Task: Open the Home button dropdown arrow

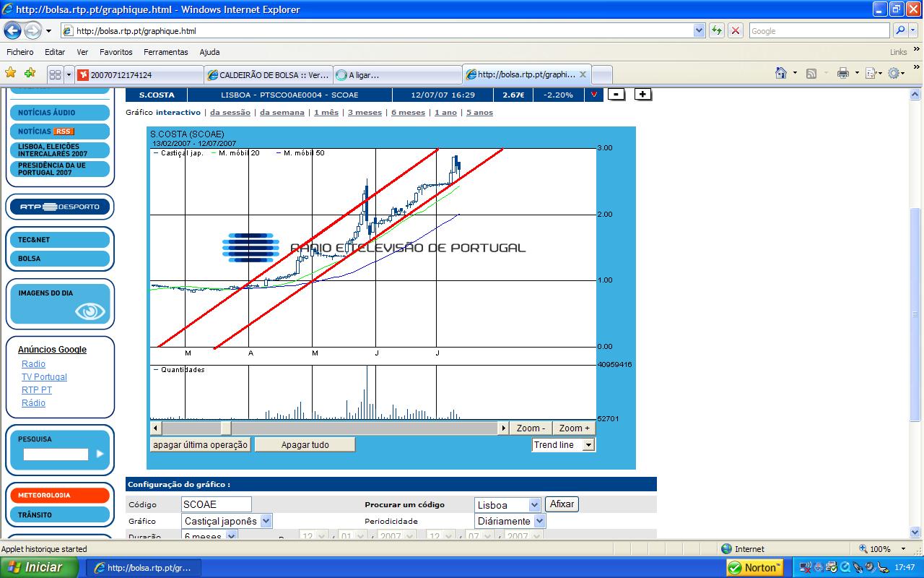Action: point(795,73)
